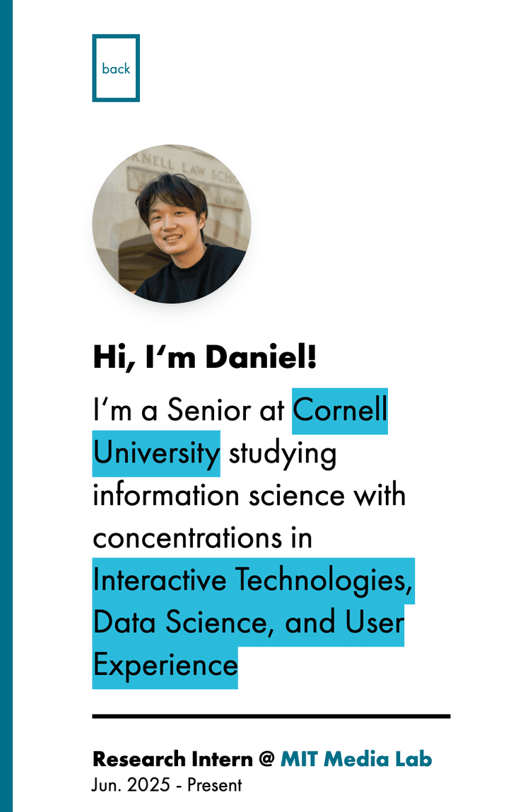
Task: Click the Jun. 2025 - Present date
Action: [167, 785]
